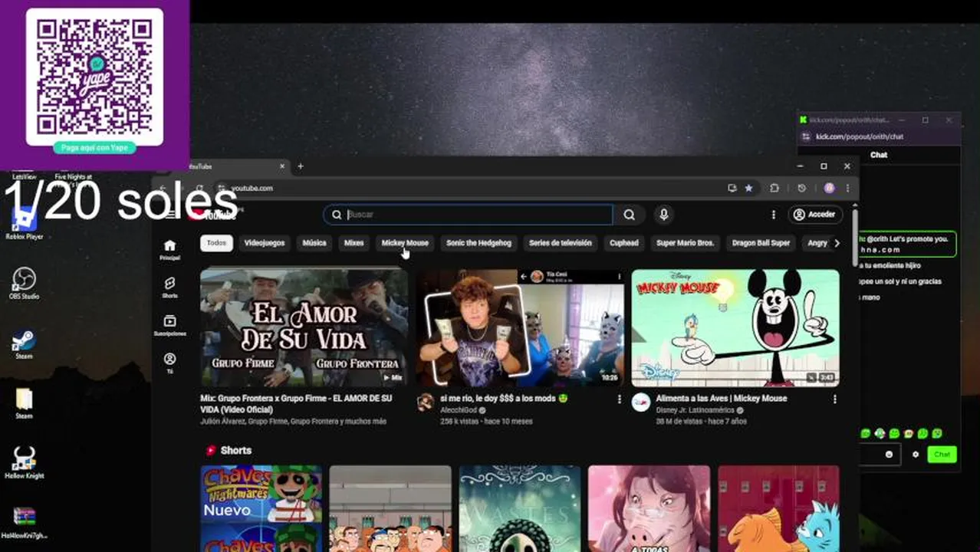The width and height of the screenshot is (980, 552).
Task: Click the page's vertical scrollbar
Action: (855, 238)
